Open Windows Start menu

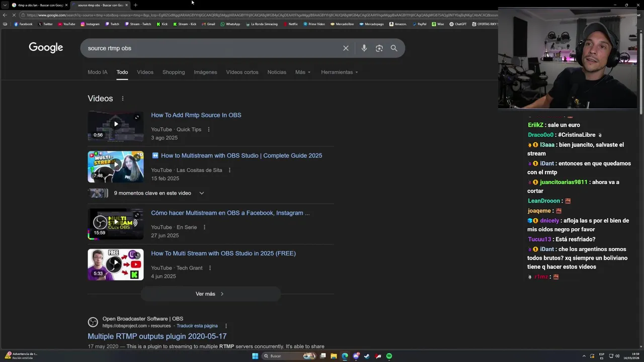[255, 356]
